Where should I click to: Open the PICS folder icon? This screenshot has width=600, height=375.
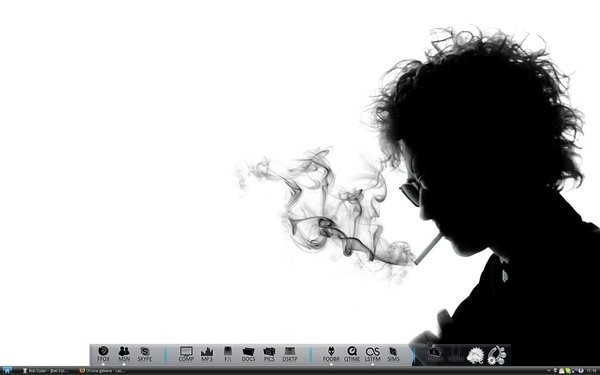[x=269, y=354]
